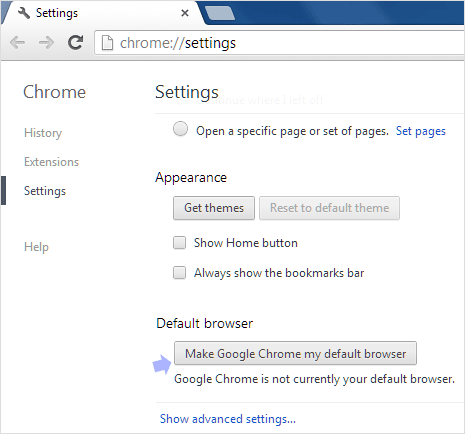Open Extensions in the sidebar

click(51, 162)
